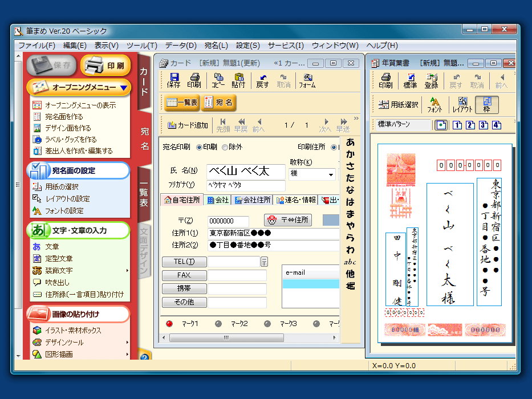
Task: Switch to the 連名・情報 tab
Action: [x=296, y=200]
